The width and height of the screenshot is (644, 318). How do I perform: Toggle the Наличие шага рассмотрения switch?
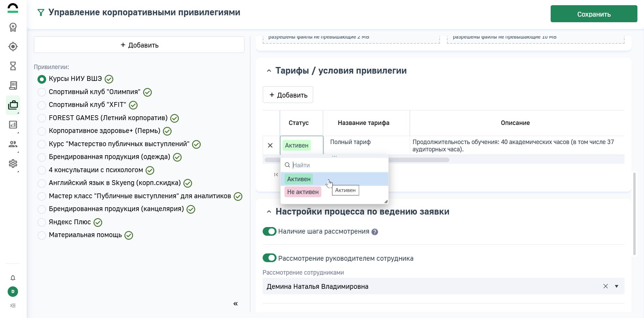coord(269,232)
